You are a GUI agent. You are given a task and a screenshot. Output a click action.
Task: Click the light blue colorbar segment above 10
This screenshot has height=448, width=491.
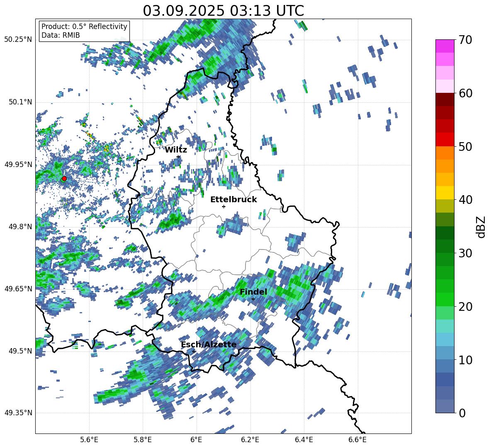coord(445,353)
